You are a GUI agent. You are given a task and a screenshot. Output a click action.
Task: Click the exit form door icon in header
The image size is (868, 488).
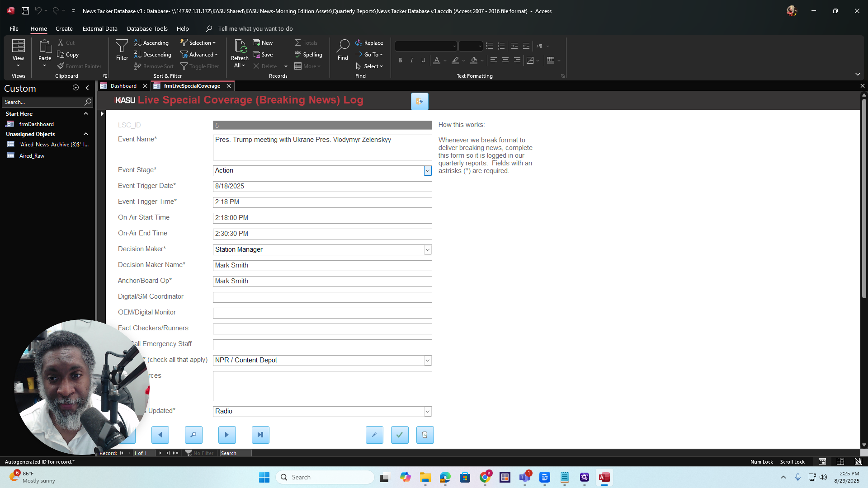point(419,101)
